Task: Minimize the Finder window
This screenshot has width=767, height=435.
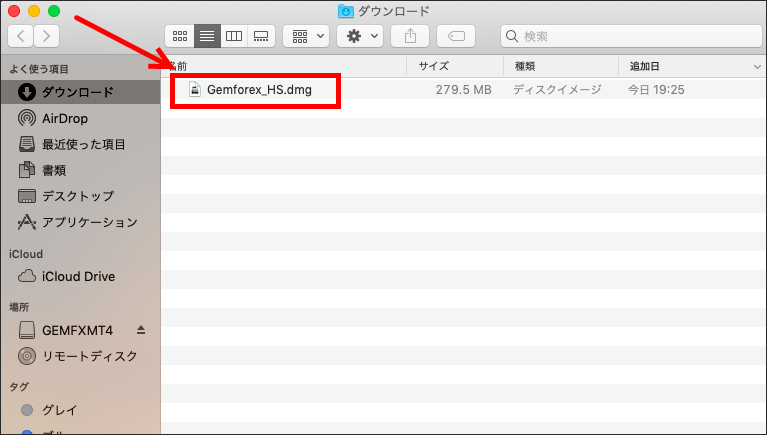Action: click(34, 11)
